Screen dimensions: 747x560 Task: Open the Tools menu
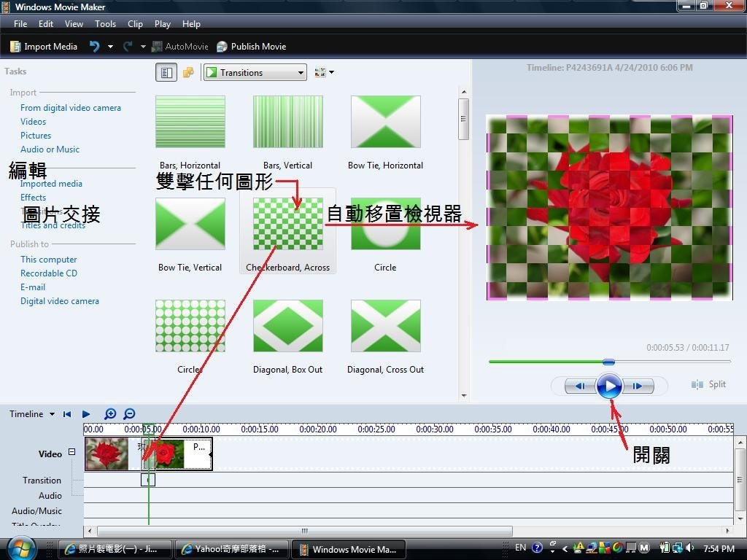coord(105,24)
